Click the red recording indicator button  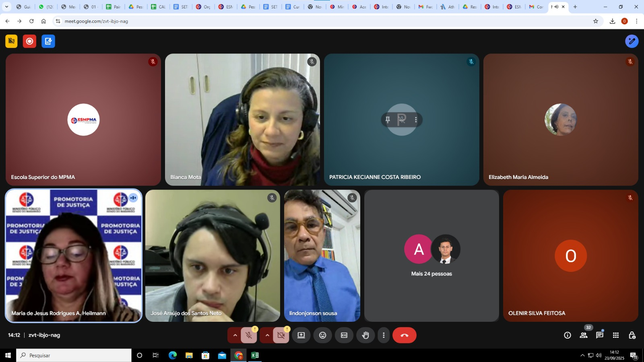29,41
